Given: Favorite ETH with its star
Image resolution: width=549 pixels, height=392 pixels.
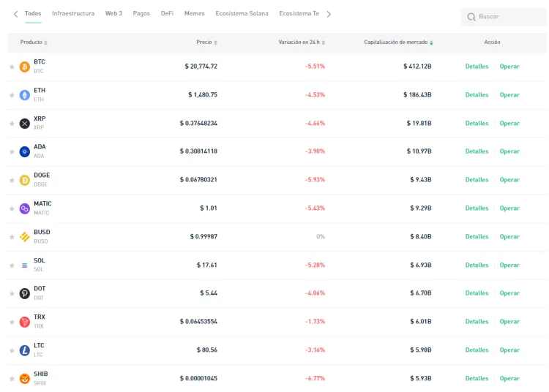Looking at the screenshot, I should [12, 95].
